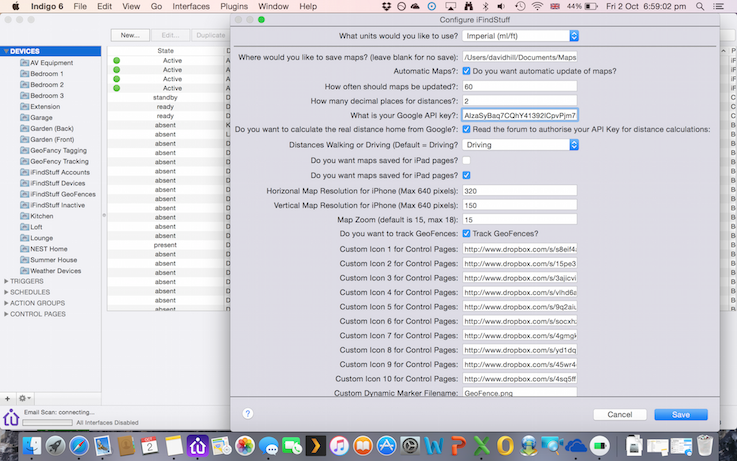Click the Map Zoom field
Viewport: 737px width, 461px height.
[519, 219]
